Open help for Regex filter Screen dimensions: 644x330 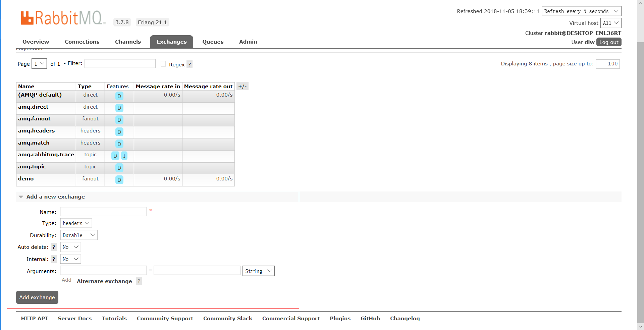tap(190, 64)
